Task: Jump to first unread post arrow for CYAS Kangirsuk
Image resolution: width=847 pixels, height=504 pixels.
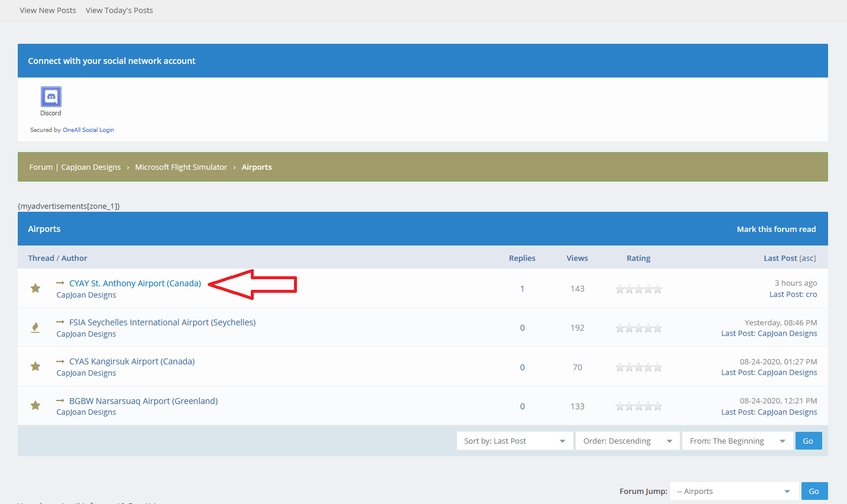Action: point(60,361)
